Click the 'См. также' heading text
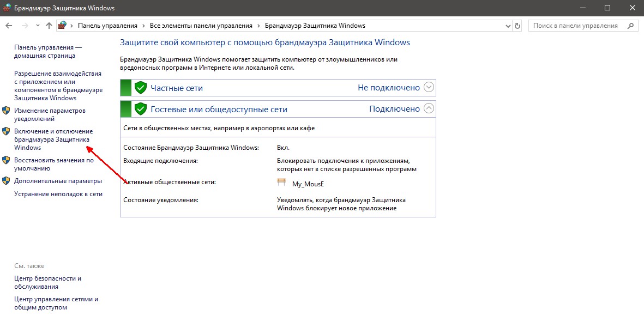The width and height of the screenshot is (644, 322). click(x=29, y=266)
